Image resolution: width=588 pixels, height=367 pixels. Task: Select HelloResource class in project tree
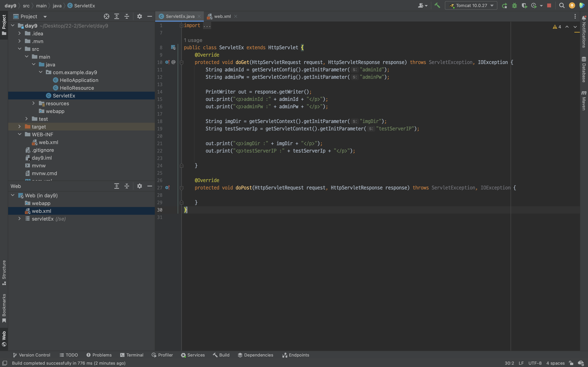[77, 88]
